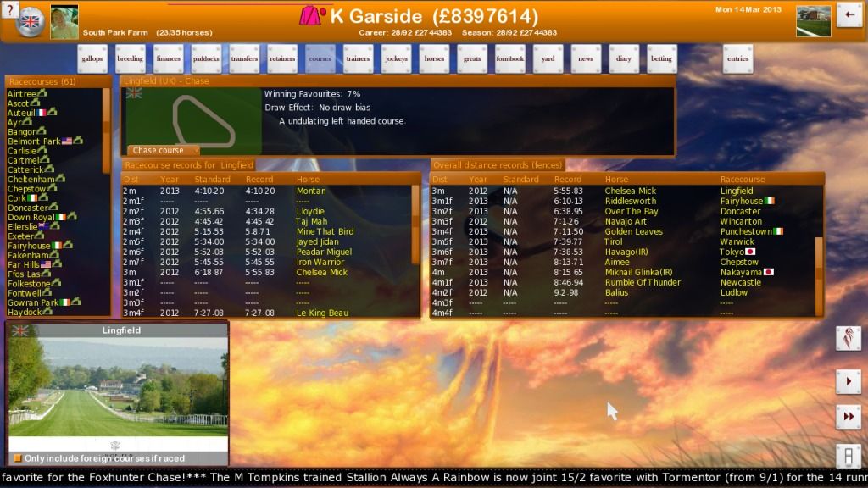Select Fairyhouse in the racecourse list

click(29, 246)
